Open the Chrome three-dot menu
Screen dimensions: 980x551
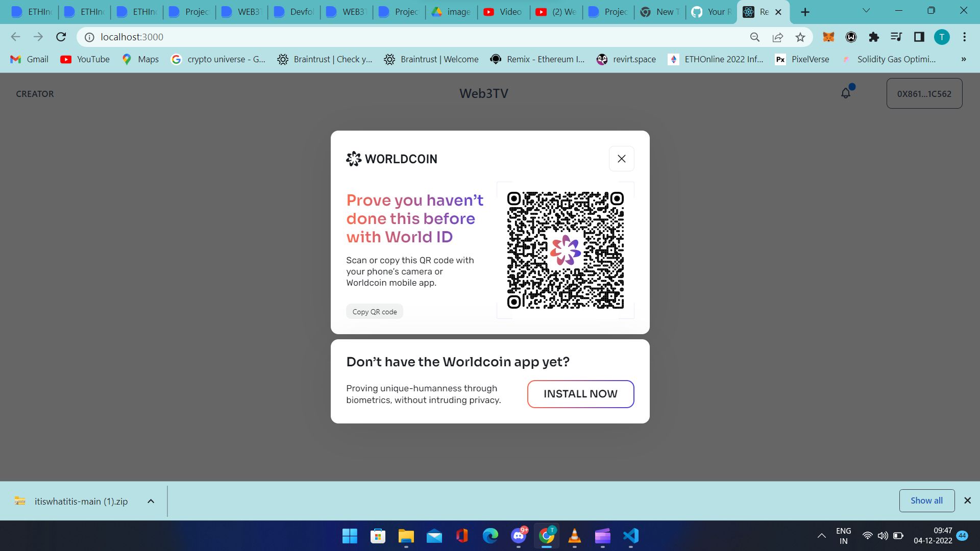(964, 37)
